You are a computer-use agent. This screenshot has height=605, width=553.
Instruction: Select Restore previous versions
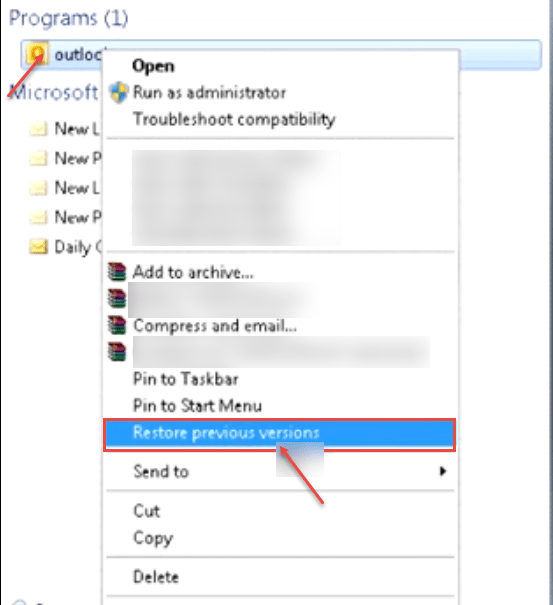[279, 434]
